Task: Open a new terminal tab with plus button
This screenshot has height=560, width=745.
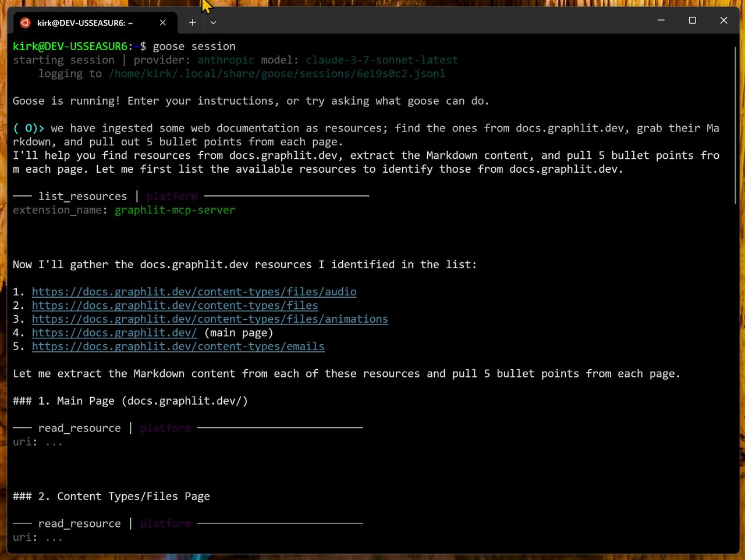Action: pyautogui.click(x=192, y=23)
